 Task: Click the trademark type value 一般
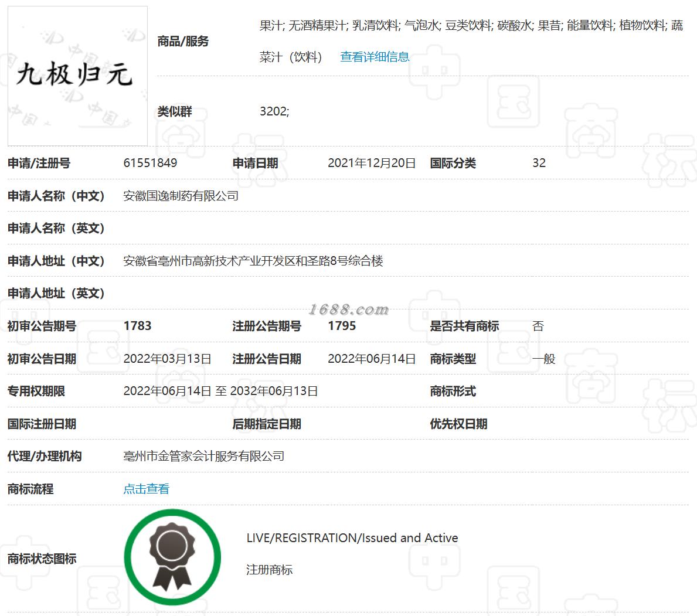click(543, 359)
